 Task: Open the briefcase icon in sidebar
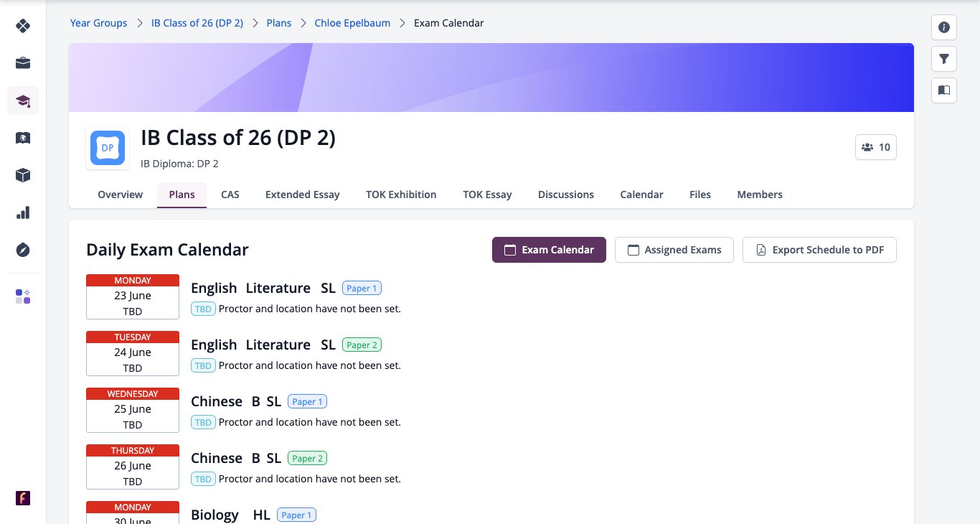click(23, 63)
